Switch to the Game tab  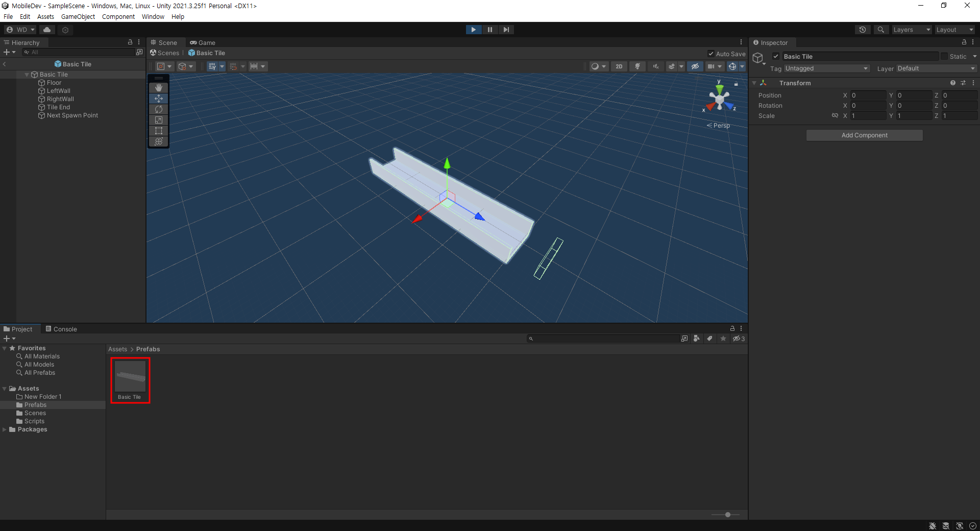click(203, 43)
